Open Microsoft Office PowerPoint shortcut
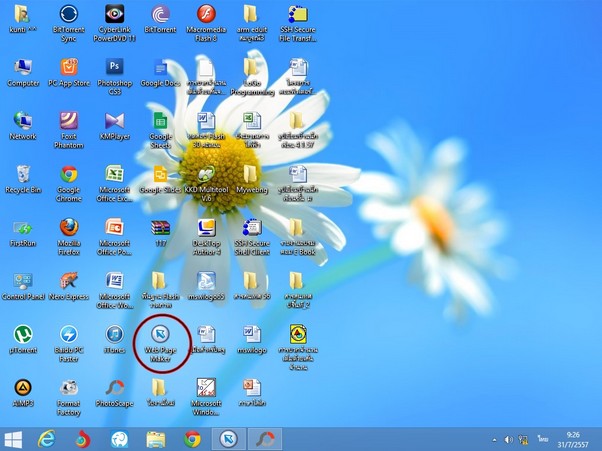This screenshot has width=602, height=451. tap(114, 237)
